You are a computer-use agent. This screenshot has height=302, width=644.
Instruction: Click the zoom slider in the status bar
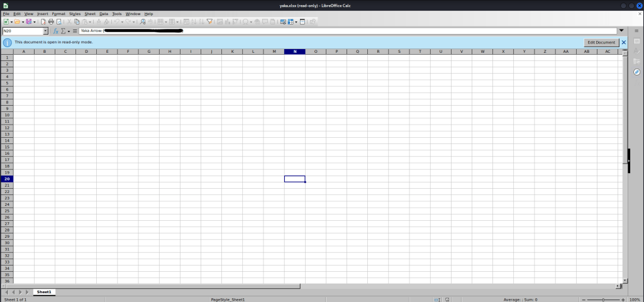pyautogui.click(x=604, y=299)
